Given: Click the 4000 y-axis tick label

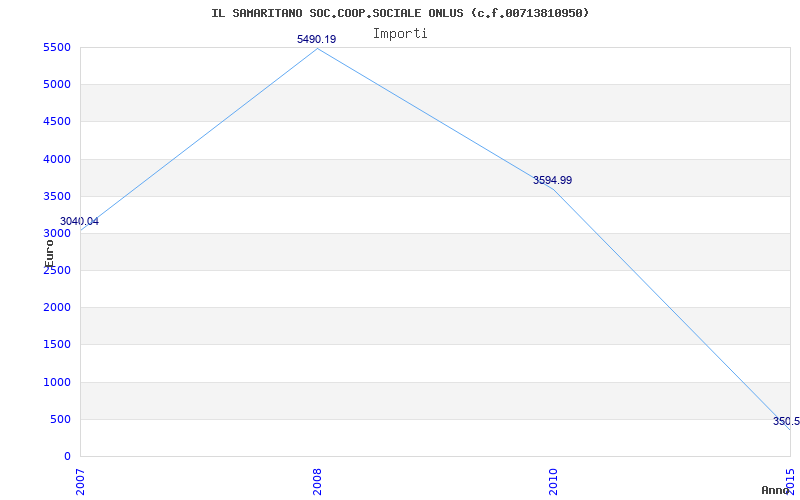Looking at the screenshot, I should [57, 159].
